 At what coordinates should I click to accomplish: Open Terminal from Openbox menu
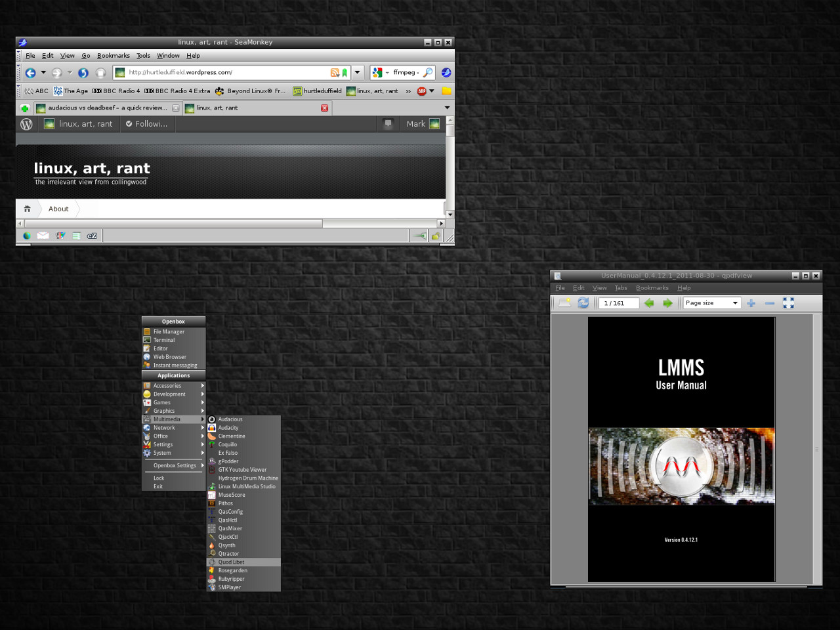[x=174, y=340]
